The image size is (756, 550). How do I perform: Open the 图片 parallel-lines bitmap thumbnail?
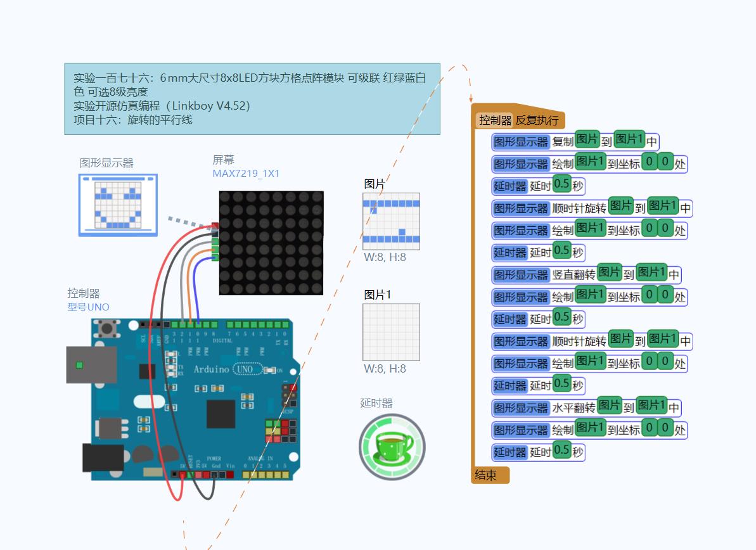(391, 221)
